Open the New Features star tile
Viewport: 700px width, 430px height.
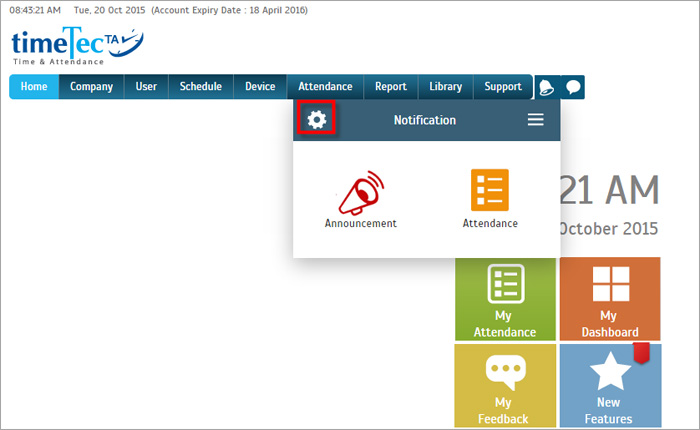pyautogui.click(x=610, y=385)
